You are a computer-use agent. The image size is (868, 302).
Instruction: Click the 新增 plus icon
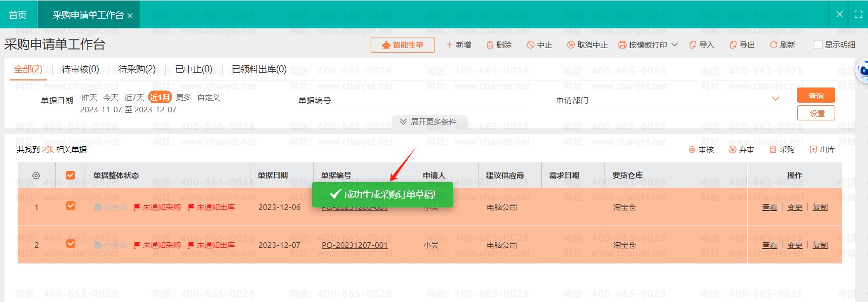coord(449,45)
